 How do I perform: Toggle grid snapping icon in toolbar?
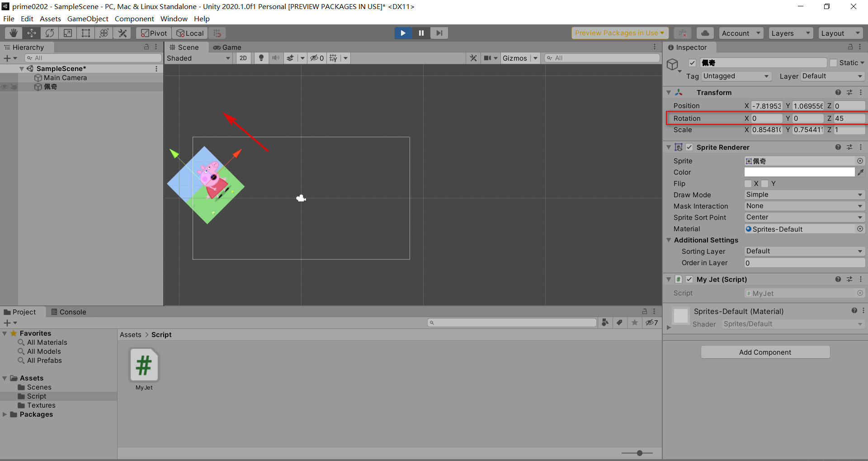point(217,33)
